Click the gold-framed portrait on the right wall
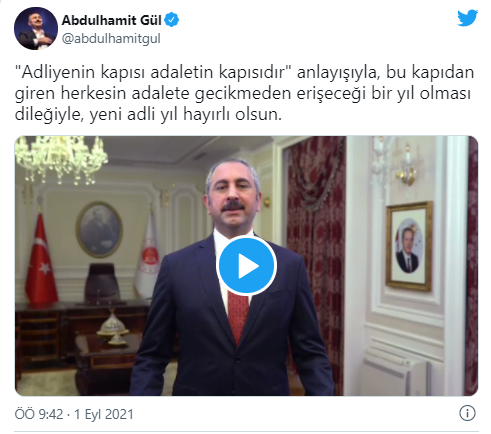Screen dimensions: 491x434 [x=409, y=246]
